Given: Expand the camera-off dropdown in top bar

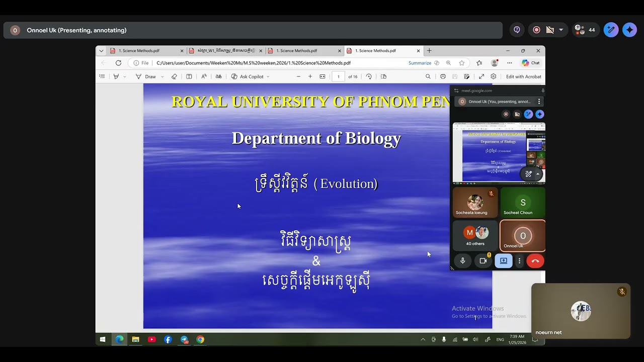Looking at the screenshot, I should pyautogui.click(x=561, y=30).
